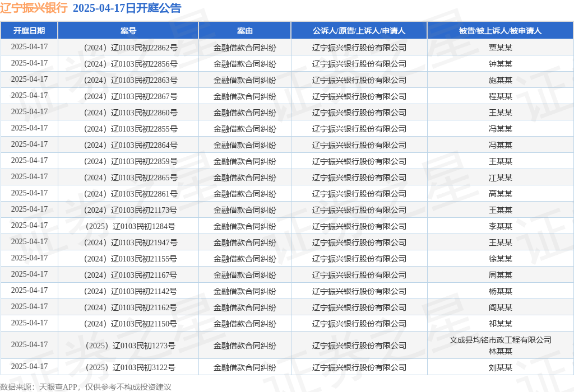Click defendant name 杨某某

click(501, 291)
